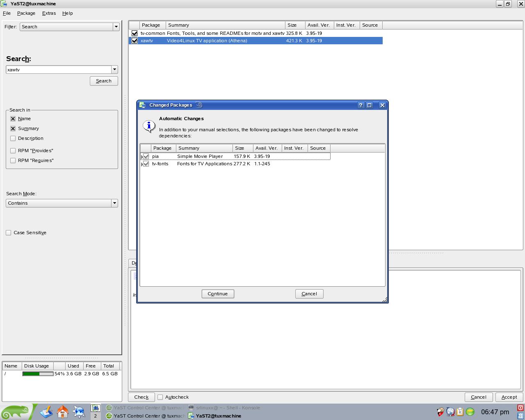Viewport: 525px width, 420px height.
Task: Click the red logout button in panel
Action: pyautogui.click(x=520, y=408)
